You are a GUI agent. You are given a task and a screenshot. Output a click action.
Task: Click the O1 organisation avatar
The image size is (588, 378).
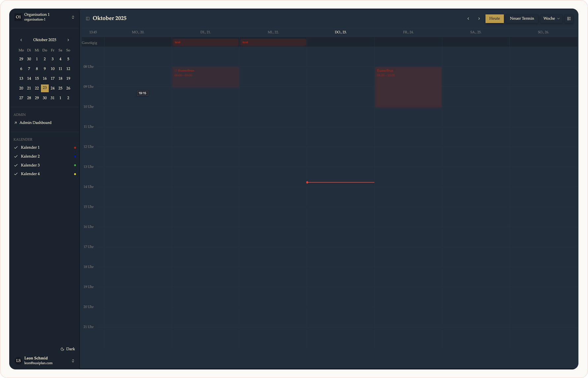point(18,17)
